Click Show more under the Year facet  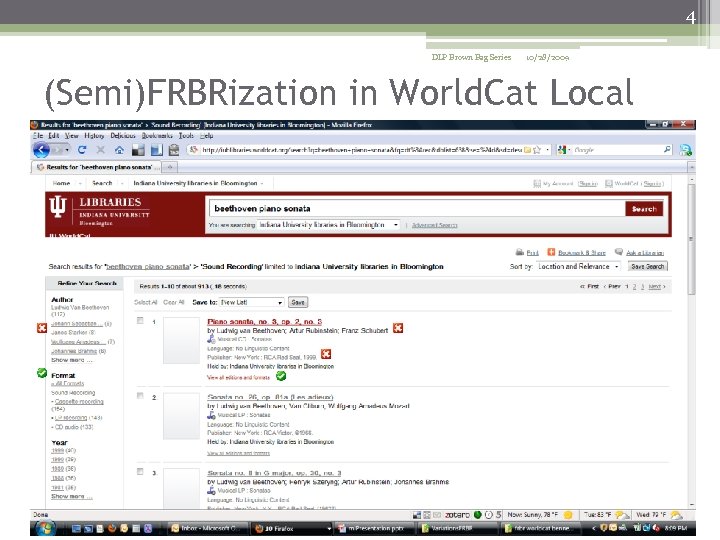tap(72, 496)
